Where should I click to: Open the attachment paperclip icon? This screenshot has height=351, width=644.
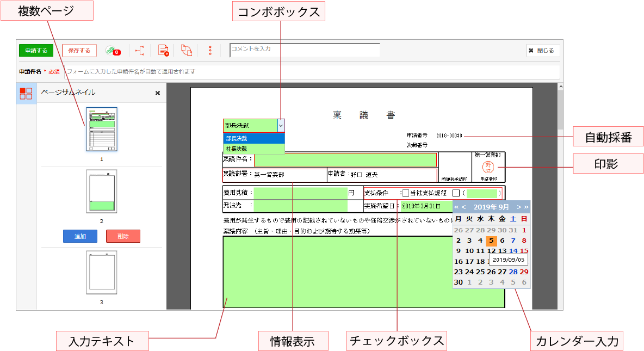coord(112,51)
